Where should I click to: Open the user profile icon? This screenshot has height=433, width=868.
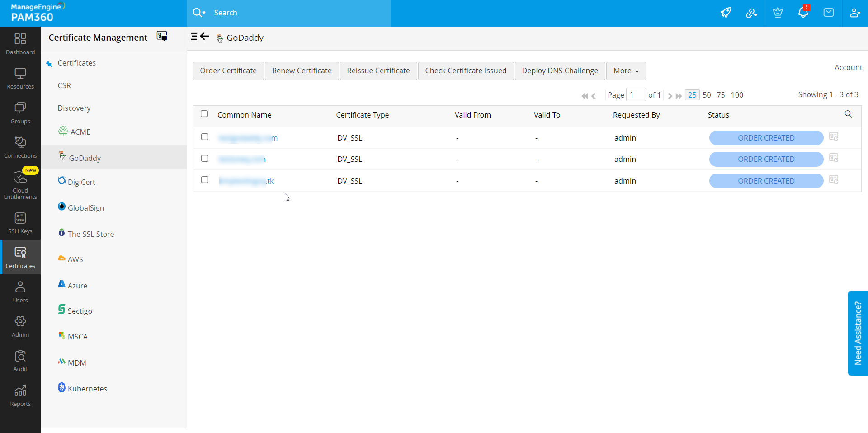pos(854,13)
